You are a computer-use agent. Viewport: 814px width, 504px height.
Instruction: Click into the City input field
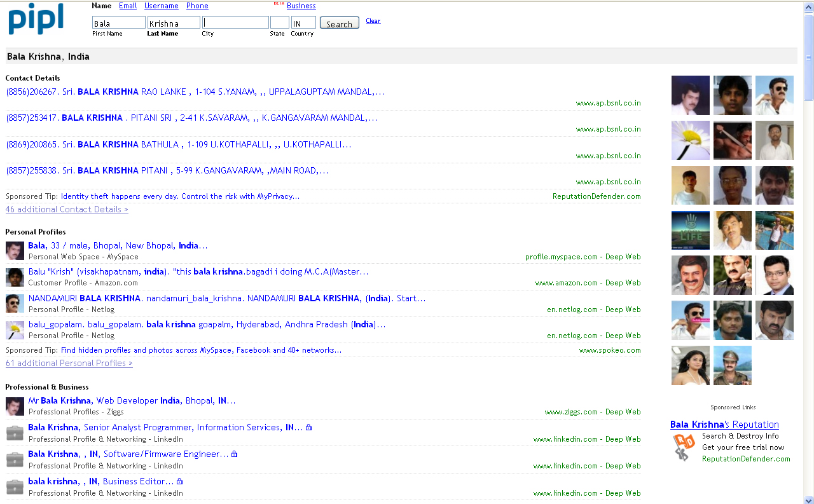[235, 23]
